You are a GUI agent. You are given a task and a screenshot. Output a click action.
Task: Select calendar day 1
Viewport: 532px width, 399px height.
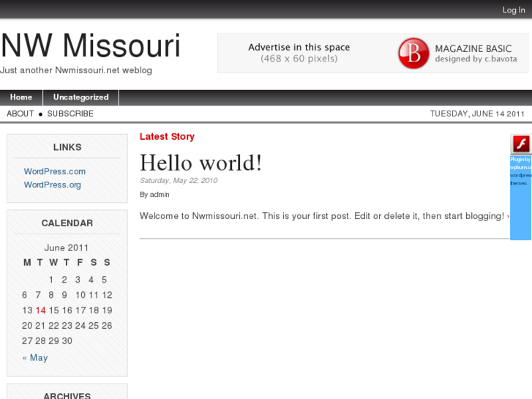(x=51, y=280)
